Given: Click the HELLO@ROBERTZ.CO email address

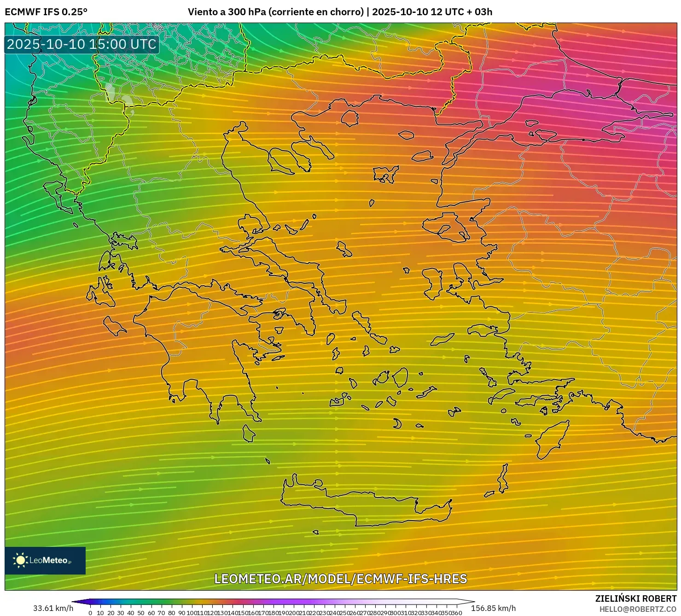Looking at the screenshot, I should point(638,609).
